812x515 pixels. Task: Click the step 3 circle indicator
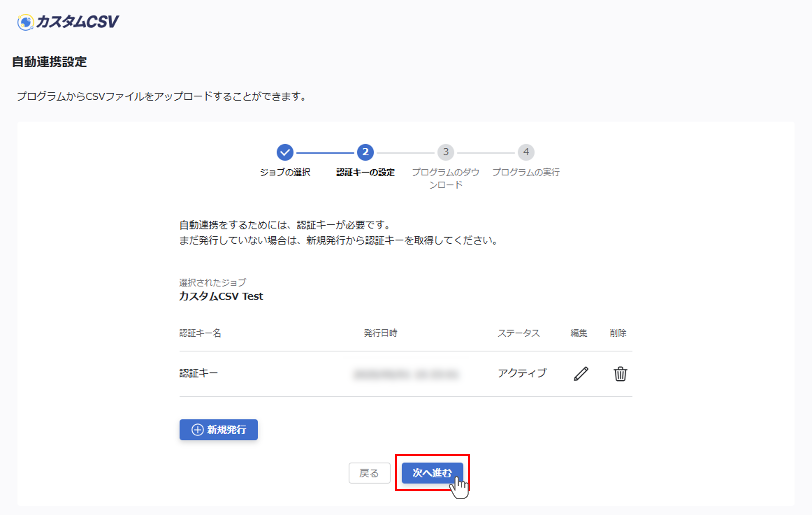(x=445, y=152)
